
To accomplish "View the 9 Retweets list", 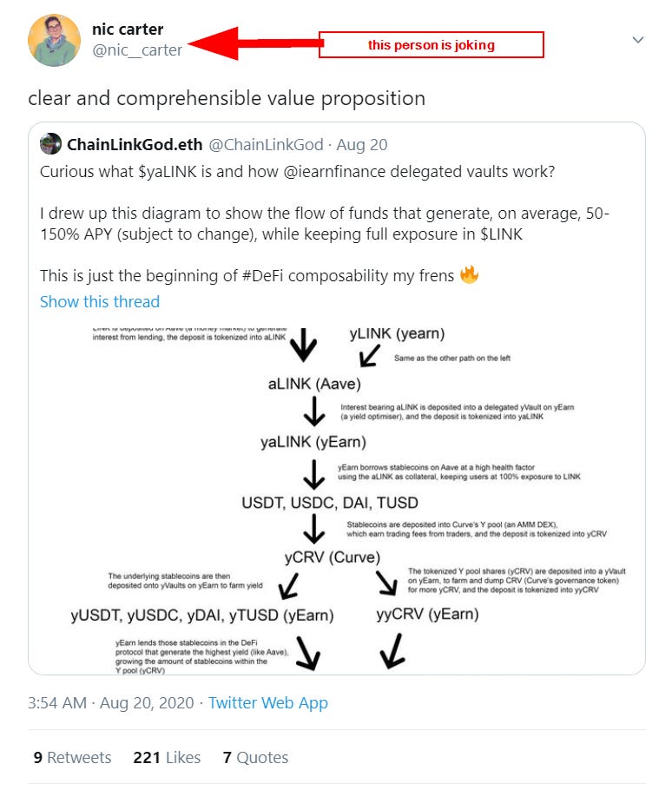I will pyautogui.click(x=72, y=757).
